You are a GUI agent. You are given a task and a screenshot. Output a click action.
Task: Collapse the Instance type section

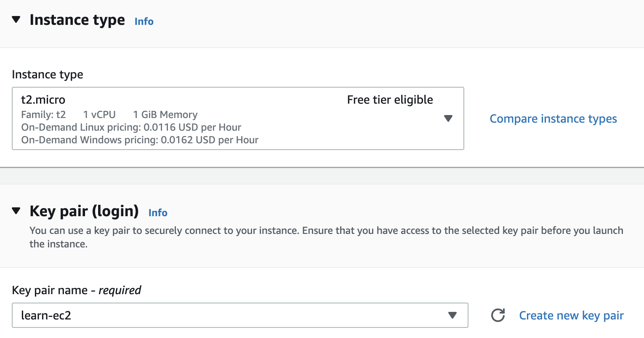click(x=16, y=19)
